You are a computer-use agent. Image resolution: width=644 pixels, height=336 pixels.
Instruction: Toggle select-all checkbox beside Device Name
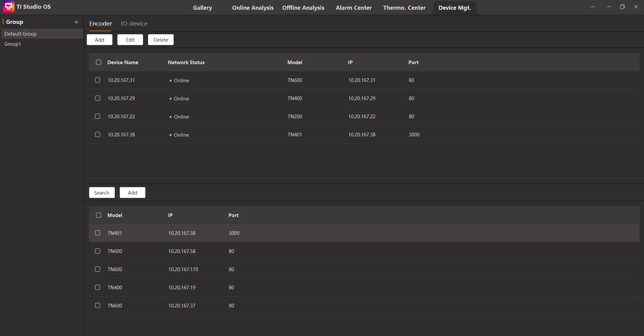pyautogui.click(x=99, y=62)
